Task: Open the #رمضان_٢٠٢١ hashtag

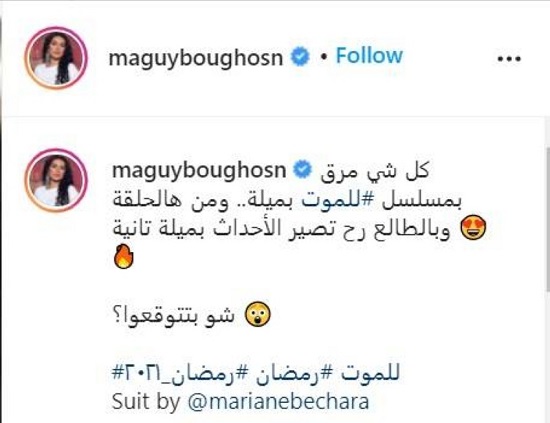Action: (x=180, y=374)
